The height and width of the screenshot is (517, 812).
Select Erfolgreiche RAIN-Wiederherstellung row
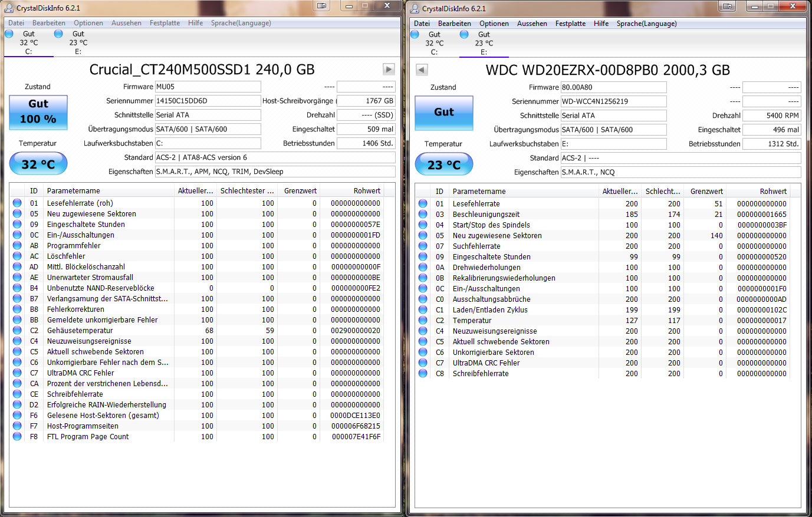click(x=197, y=404)
